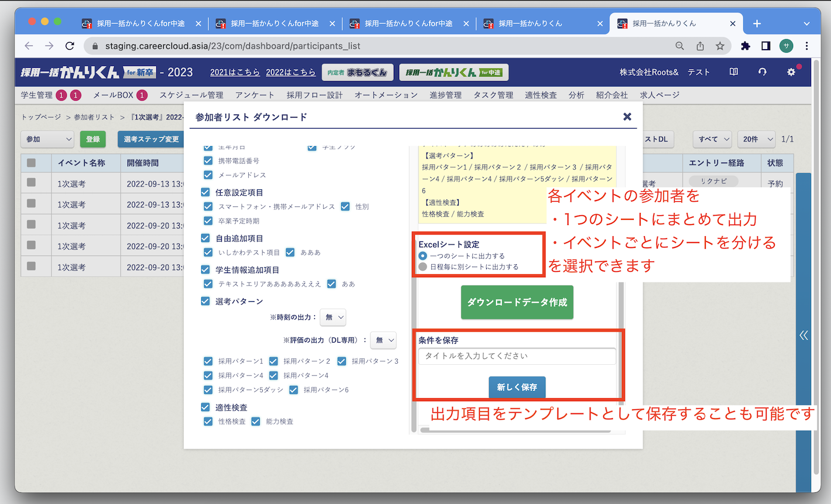This screenshot has width=831, height=504.
Task: Toggle the 性格検査 checkbox
Action: (x=208, y=422)
